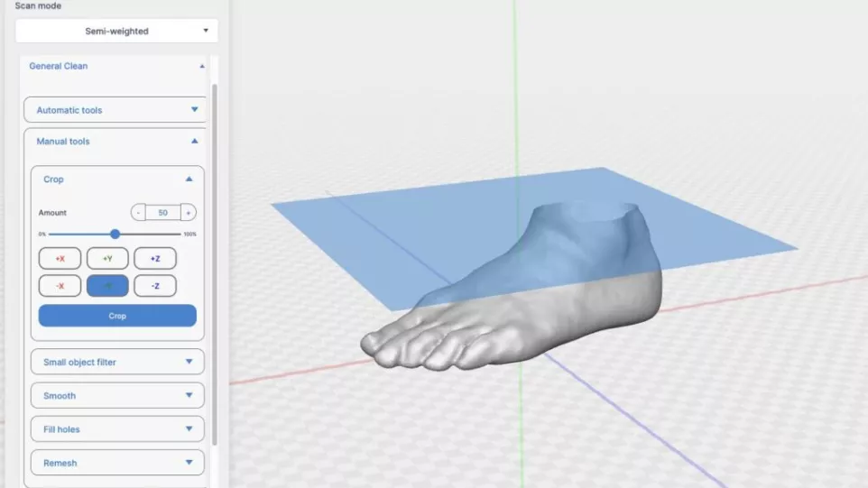This screenshot has width=868, height=488.
Task: Click the left panel vertical scrollbar
Action: click(x=214, y=264)
